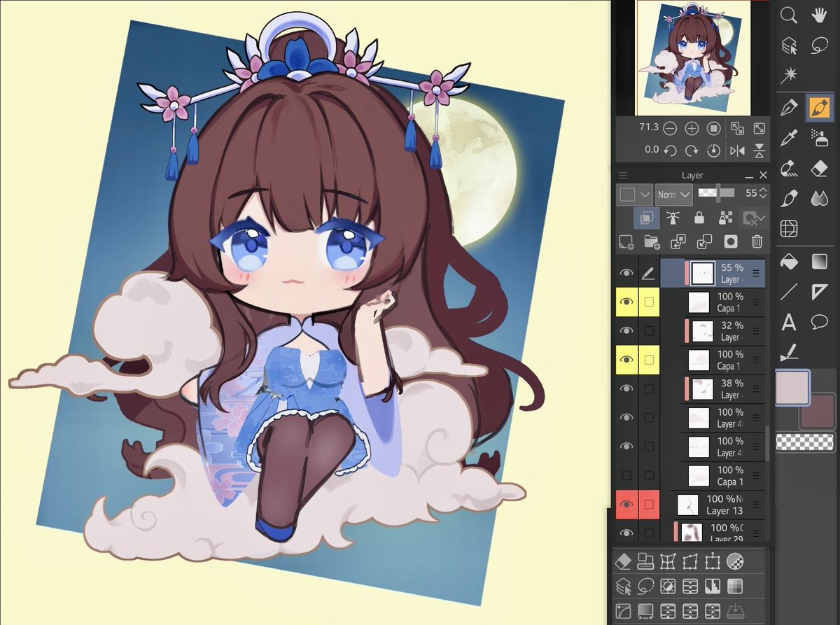Click the fit-to-window button in Navigator
The height and width of the screenshot is (625, 840).
759,128
